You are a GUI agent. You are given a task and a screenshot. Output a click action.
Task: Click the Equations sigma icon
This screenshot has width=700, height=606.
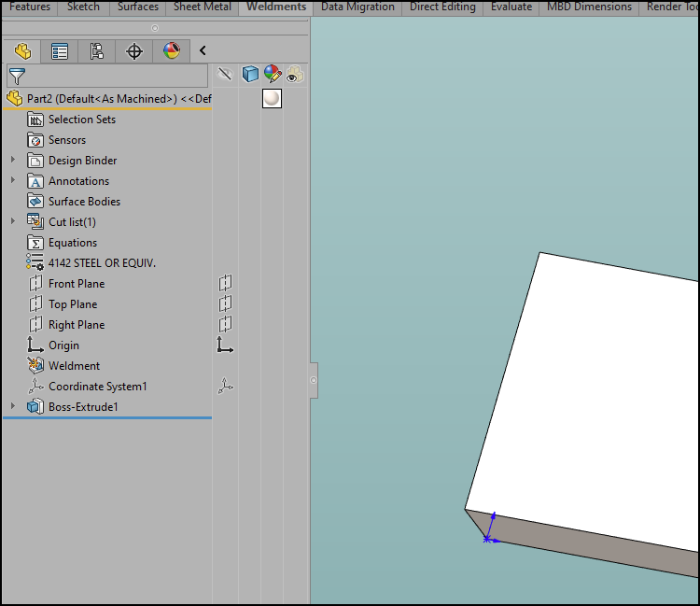click(x=35, y=243)
